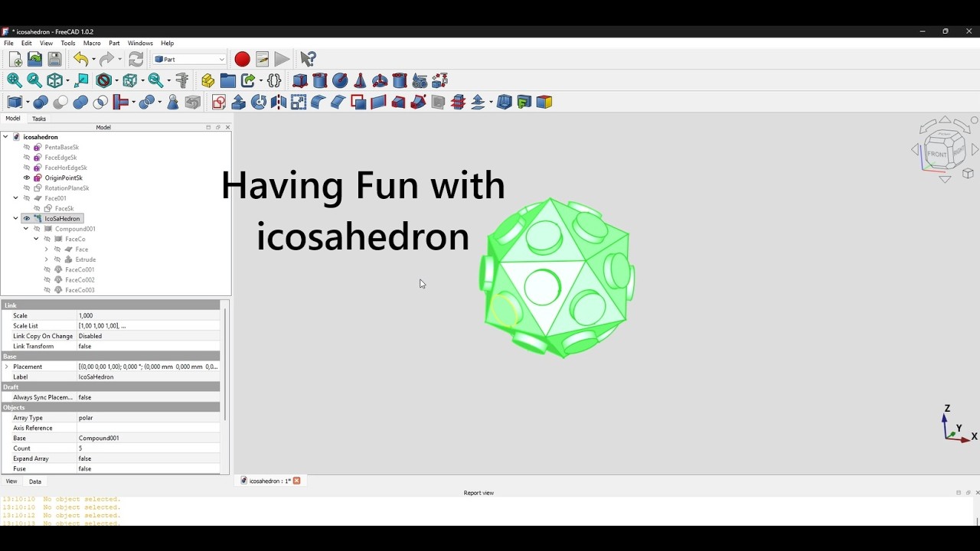980x551 pixels.
Task: Open the File menu
Action: [x=9, y=44]
